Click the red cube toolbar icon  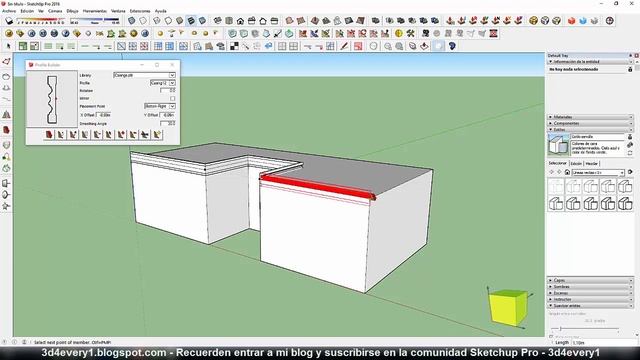[571, 20]
